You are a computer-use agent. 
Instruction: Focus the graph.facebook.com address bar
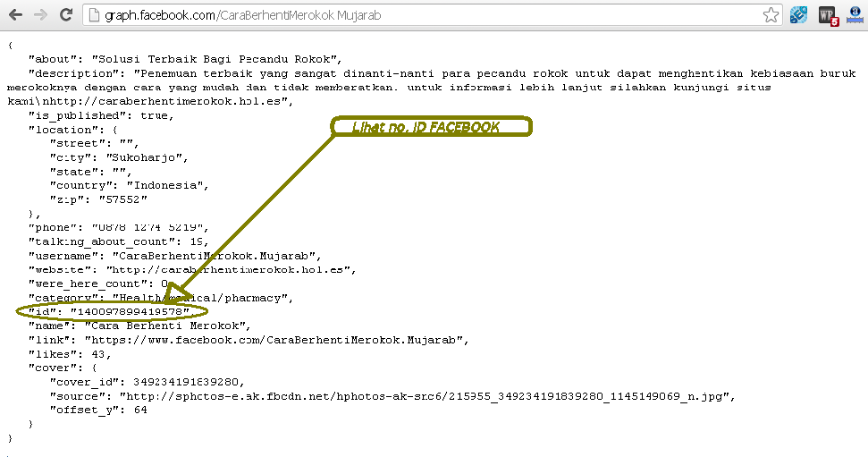pos(432,15)
